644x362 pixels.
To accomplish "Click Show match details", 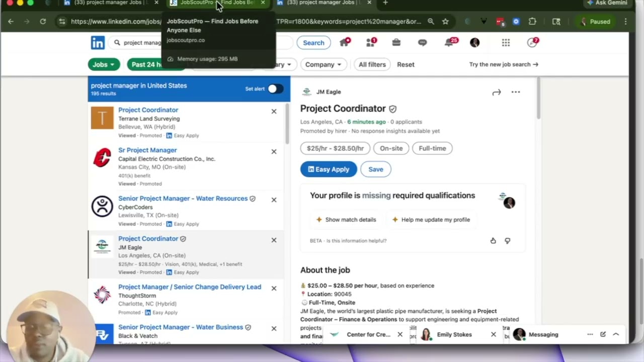I will pos(346,220).
